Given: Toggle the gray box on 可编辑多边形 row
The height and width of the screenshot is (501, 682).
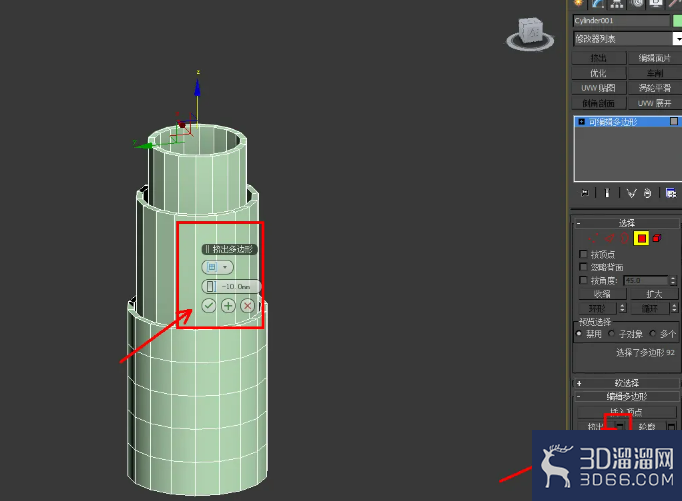Looking at the screenshot, I should point(674,121).
